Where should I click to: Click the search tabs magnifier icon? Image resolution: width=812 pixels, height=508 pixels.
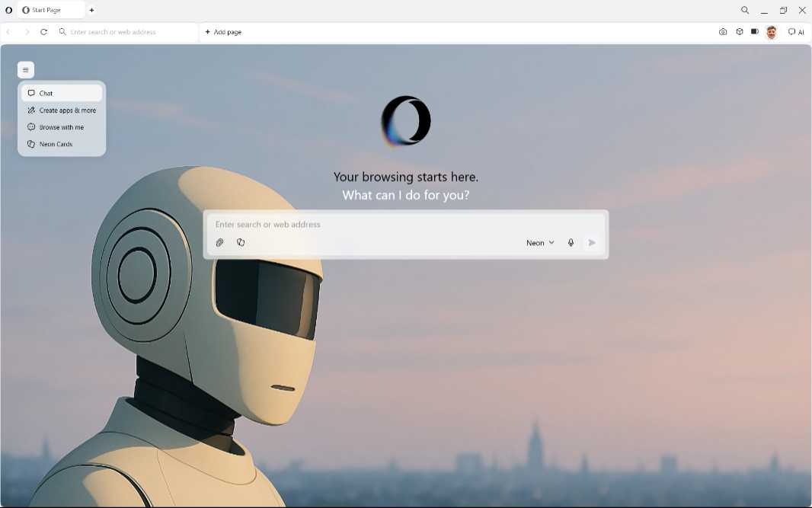(745, 10)
